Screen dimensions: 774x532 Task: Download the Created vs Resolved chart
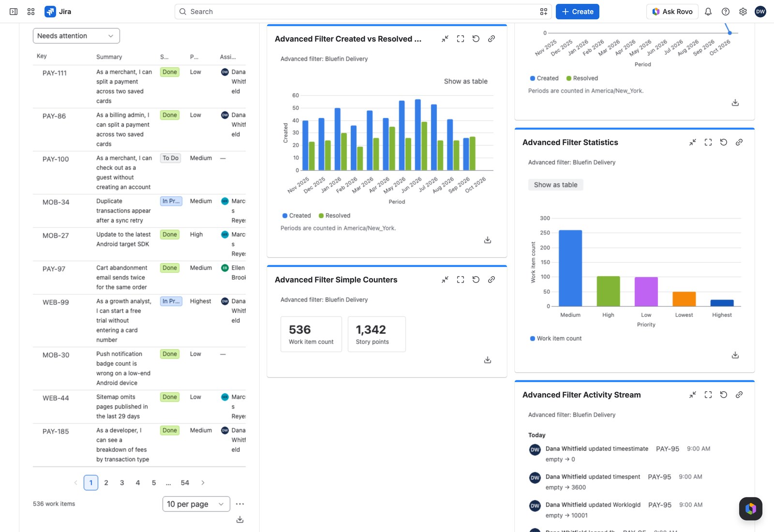tap(488, 240)
